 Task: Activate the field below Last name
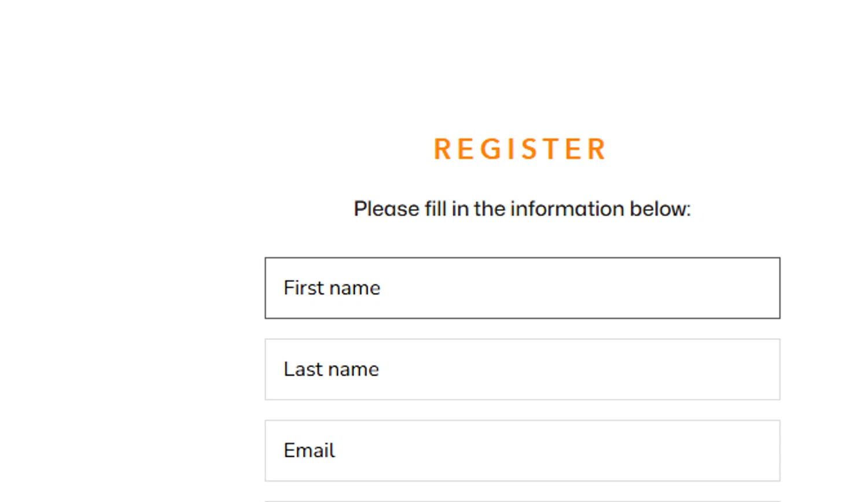522,450
